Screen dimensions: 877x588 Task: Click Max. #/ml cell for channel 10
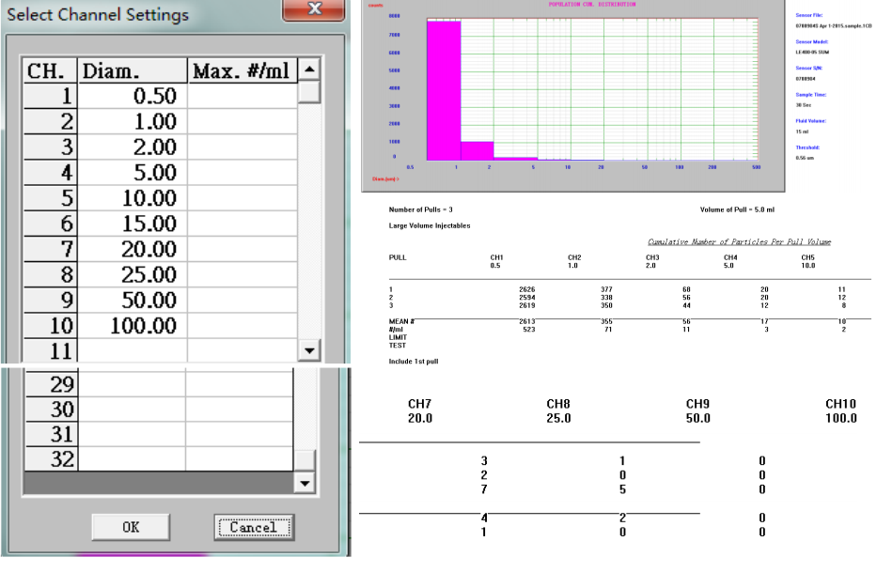pyautogui.click(x=243, y=325)
